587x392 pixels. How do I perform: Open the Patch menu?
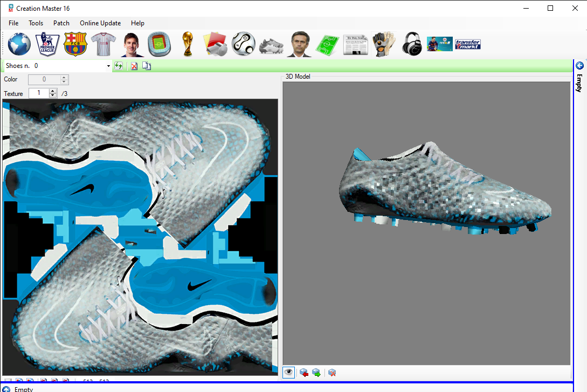point(61,23)
